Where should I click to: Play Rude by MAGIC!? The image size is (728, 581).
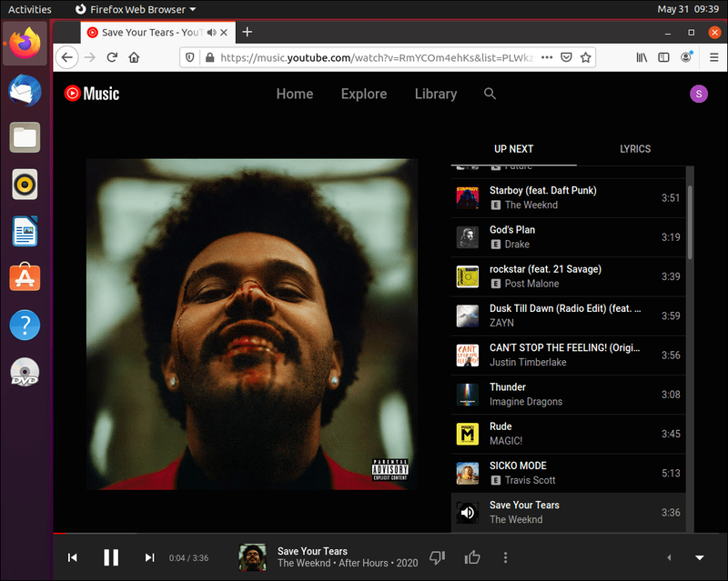click(568, 434)
